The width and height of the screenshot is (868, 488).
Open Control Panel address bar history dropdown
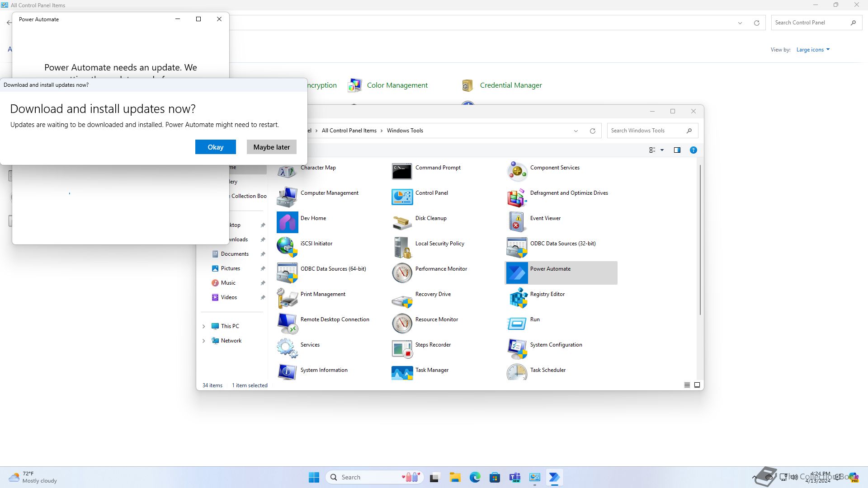[x=740, y=23]
